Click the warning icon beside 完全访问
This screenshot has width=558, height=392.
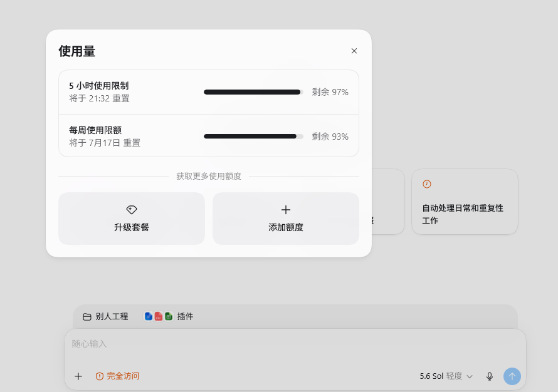pyautogui.click(x=100, y=376)
